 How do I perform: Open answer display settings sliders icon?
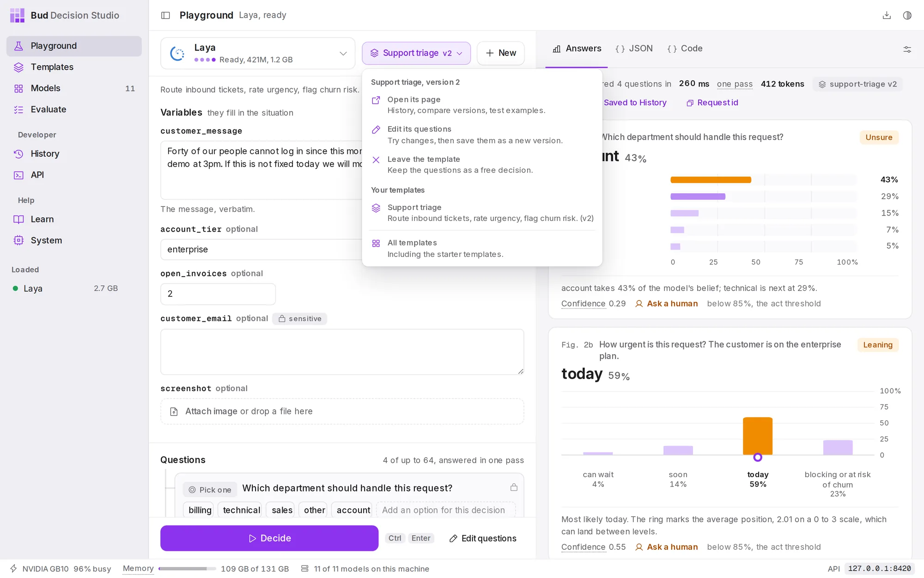coord(907,49)
